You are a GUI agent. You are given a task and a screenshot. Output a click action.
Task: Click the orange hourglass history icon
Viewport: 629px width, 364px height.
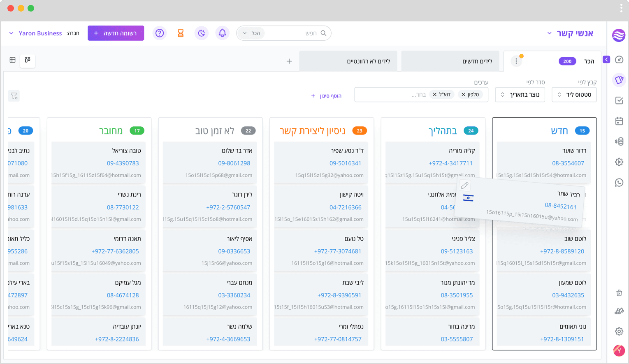pyautogui.click(x=180, y=33)
